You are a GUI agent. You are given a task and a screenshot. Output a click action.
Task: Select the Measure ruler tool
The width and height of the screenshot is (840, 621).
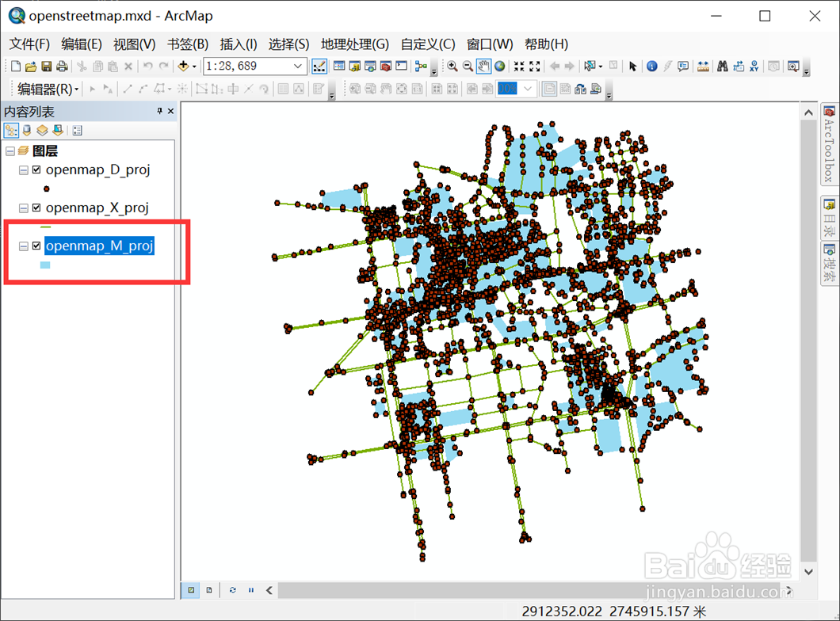click(703, 66)
